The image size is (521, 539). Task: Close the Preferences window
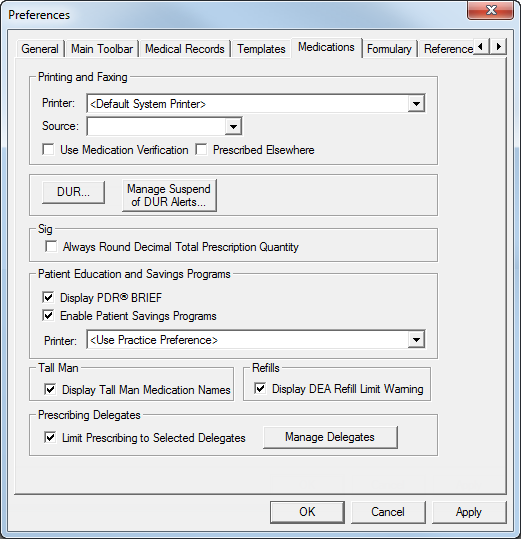pyautogui.click(x=491, y=10)
